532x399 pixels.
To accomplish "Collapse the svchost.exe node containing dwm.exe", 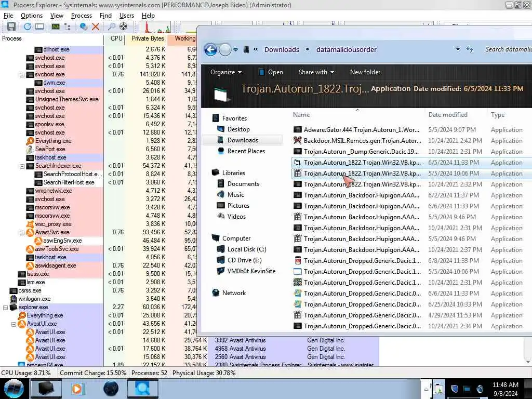I will point(22,75).
